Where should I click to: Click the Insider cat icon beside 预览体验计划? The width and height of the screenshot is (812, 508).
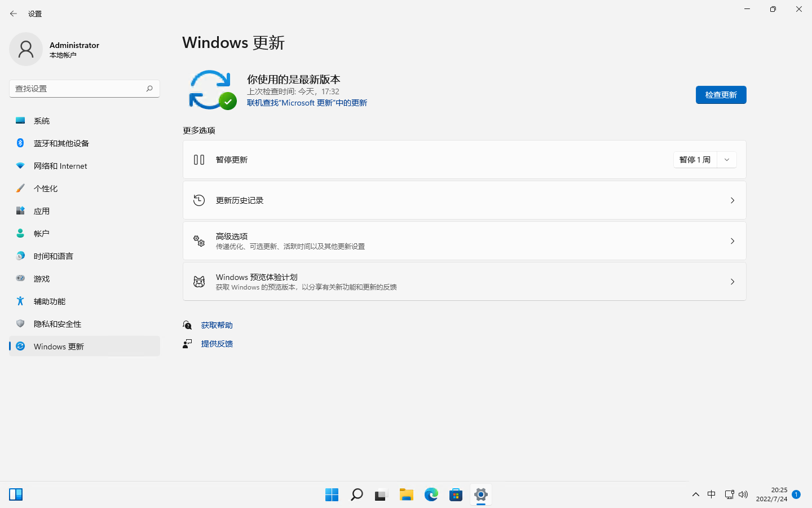(x=199, y=282)
